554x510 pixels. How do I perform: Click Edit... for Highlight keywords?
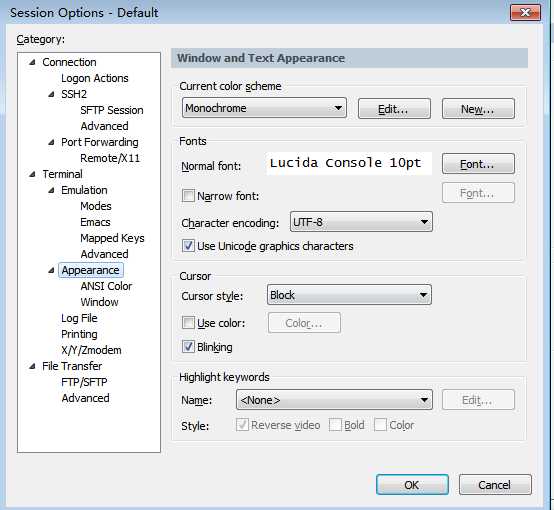[x=478, y=400]
